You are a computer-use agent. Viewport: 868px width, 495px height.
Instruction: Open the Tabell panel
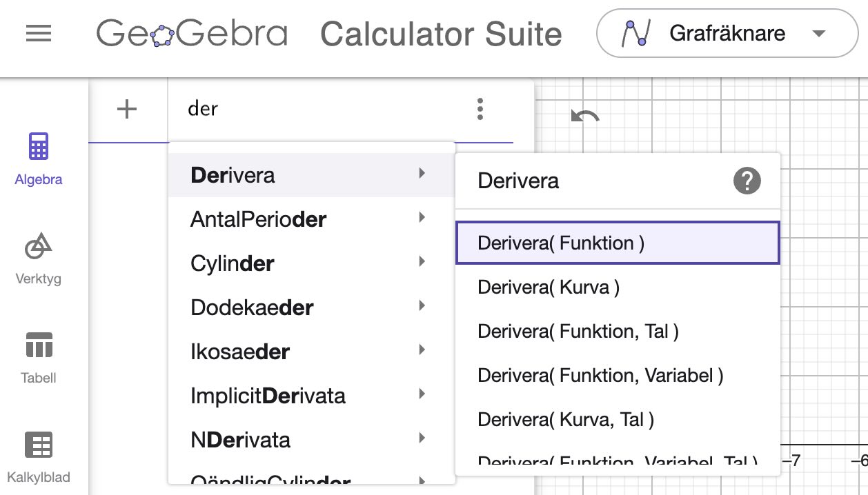[x=38, y=355]
